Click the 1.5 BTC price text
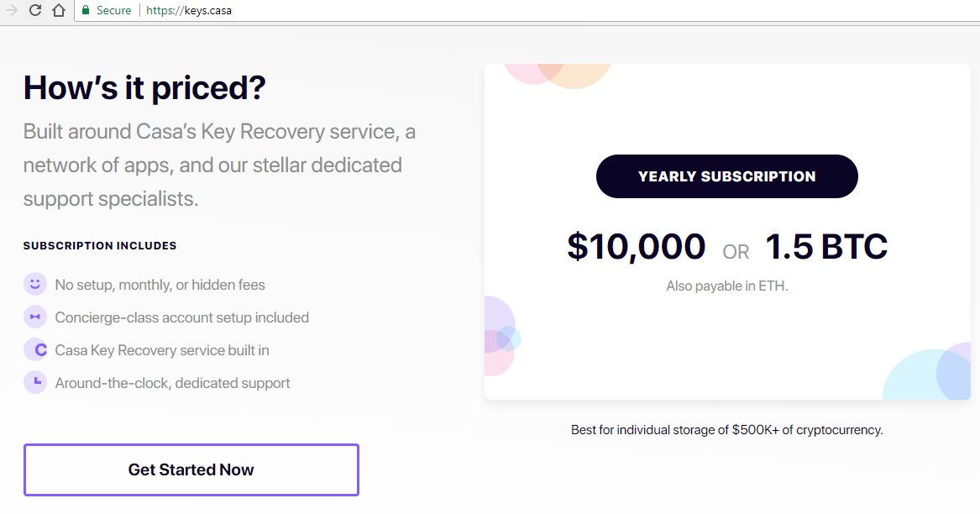Image resolution: width=980 pixels, height=514 pixels. coord(826,246)
